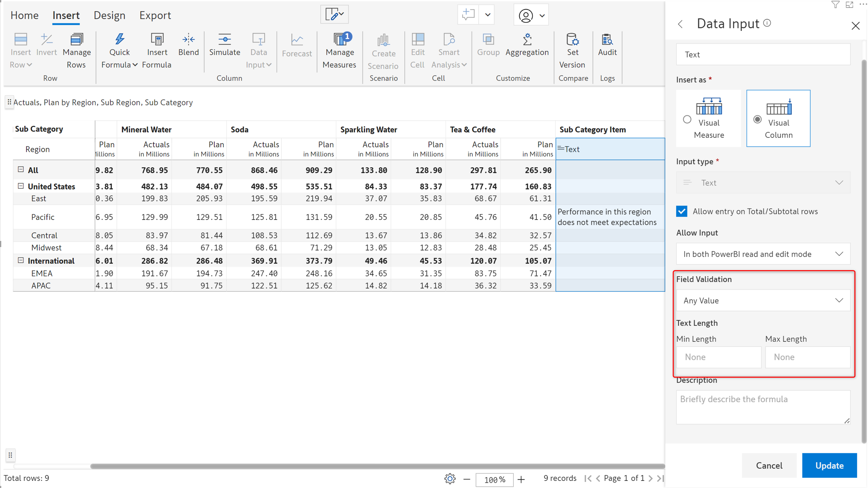The width and height of the screenshot is (868, 488).
Task: Open the Audit logs icon
Action: [607, 40]
